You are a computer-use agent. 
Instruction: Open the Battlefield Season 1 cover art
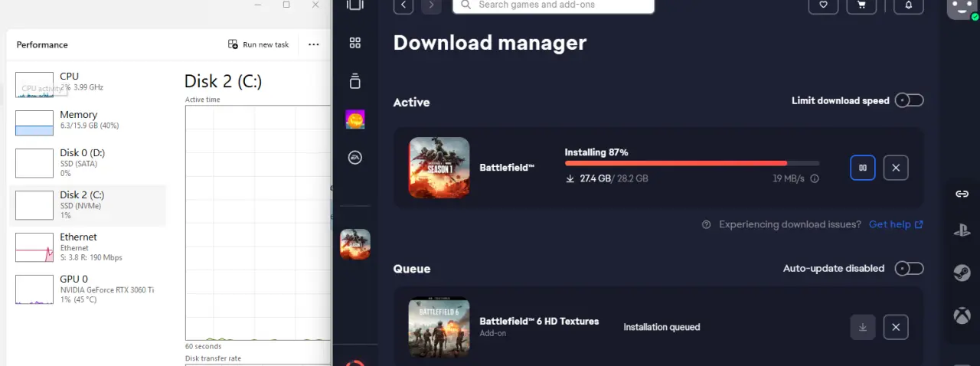tap(439, 168)
